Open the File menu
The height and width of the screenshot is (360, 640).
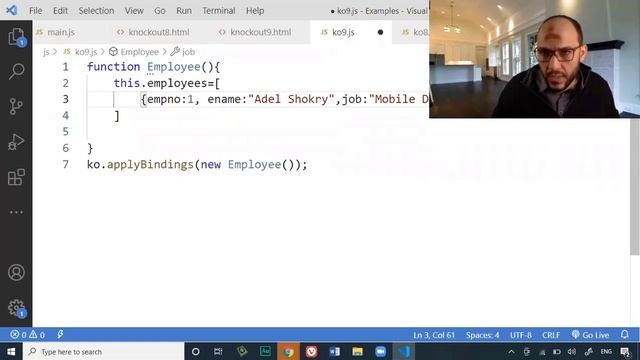point(36,11)
